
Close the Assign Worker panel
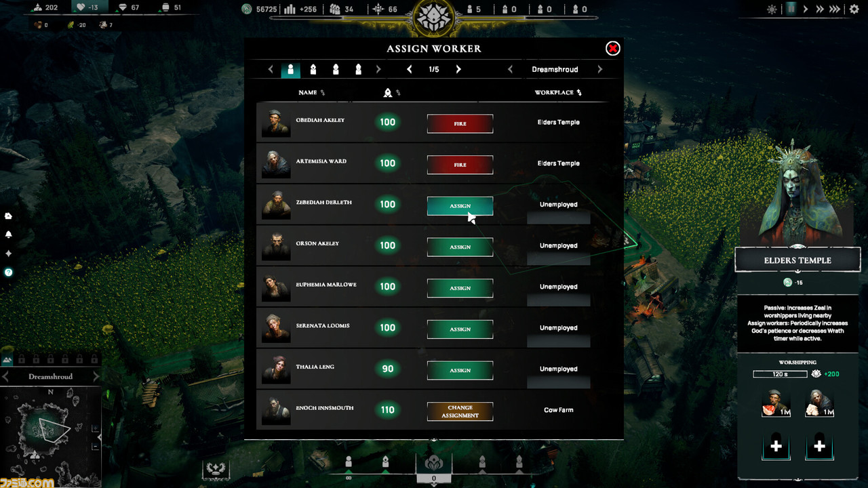tap(612, 48)
